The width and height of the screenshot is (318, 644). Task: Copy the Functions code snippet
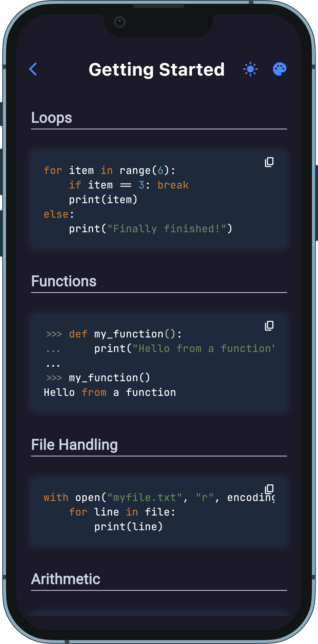click(x=269, y=325)
